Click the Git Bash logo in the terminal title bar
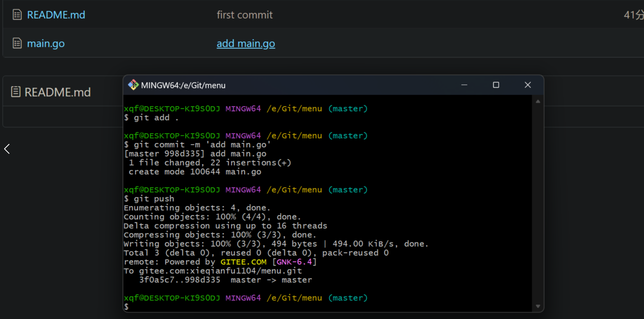644x319 pixels. [x=133, y=85]
